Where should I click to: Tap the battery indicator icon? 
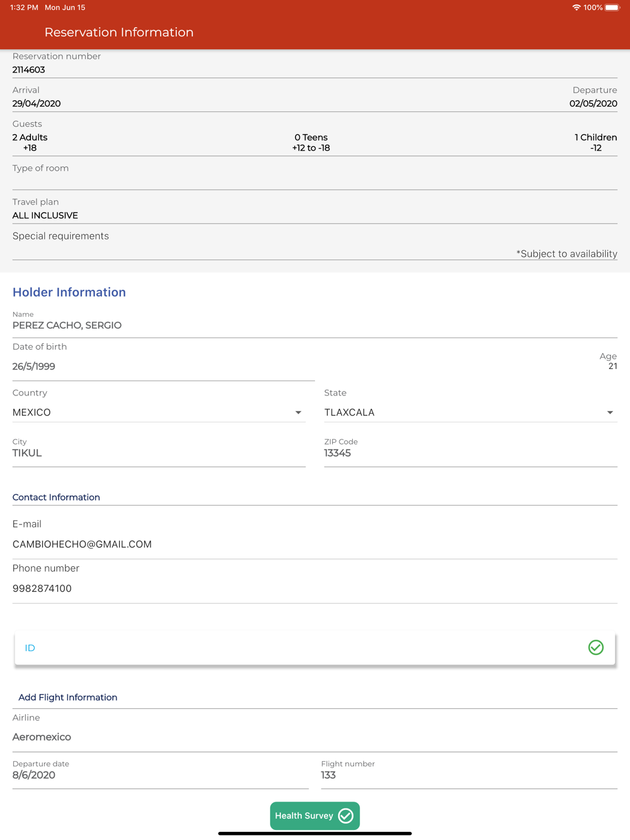612,8
